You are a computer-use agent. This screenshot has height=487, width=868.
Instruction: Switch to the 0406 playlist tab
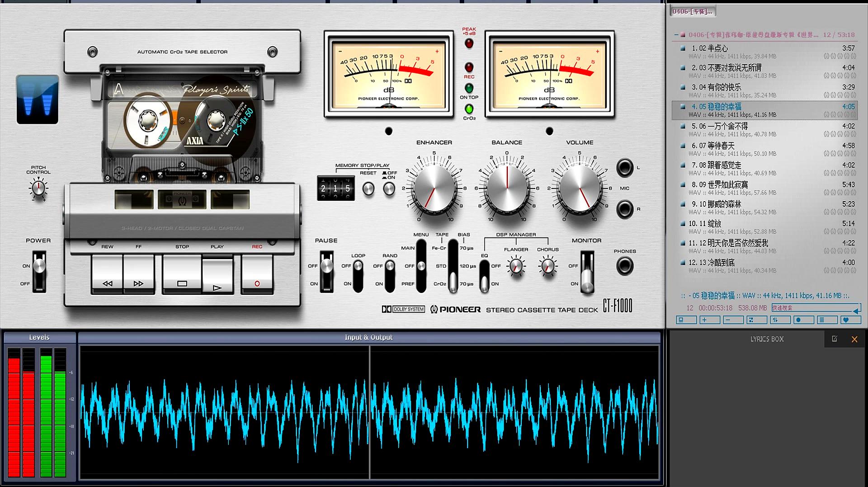click(x=693, y=12)
